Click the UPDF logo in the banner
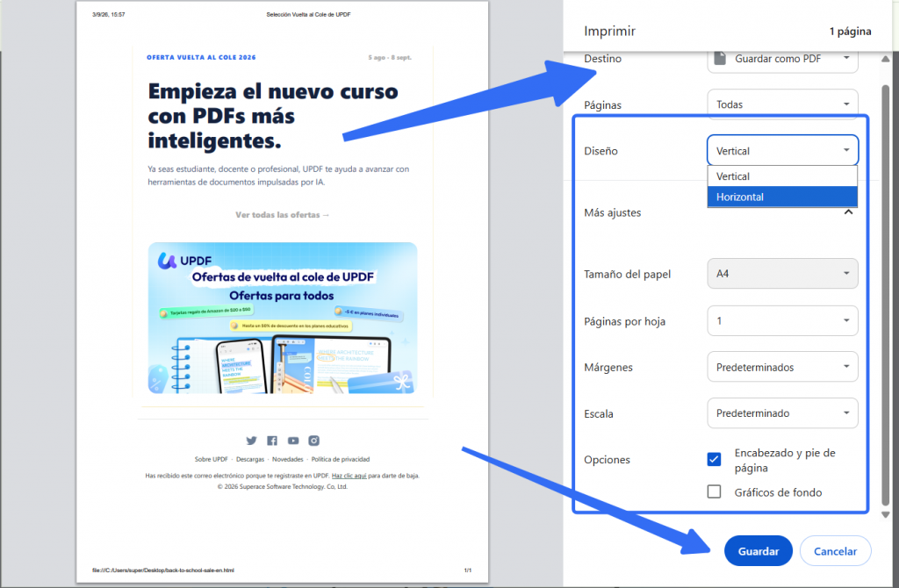The height and width of the screenshot is (588, 899). tap(184, 261)
